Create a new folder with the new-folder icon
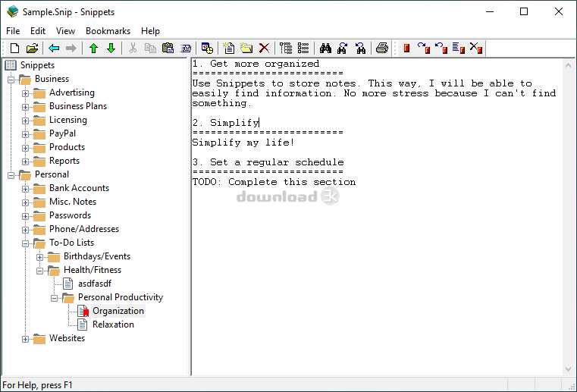Screen dimensions: 577x392 [x=246, y=49]
